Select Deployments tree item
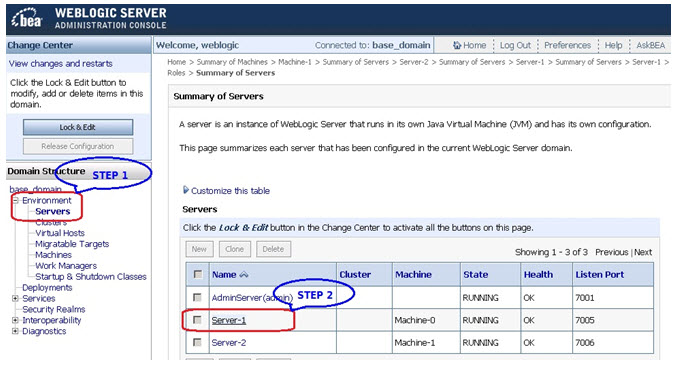Screen dimensions: 679x365 pyautogui.click(x=47, y=287)
